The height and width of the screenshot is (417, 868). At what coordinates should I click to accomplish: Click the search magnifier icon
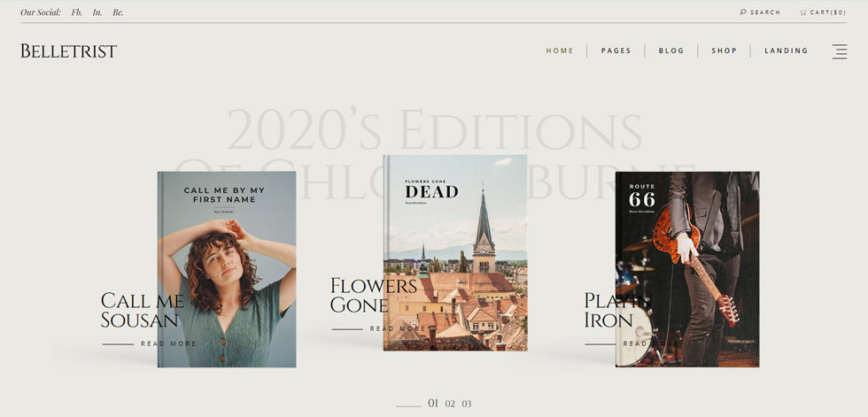(x=743, y=12)
